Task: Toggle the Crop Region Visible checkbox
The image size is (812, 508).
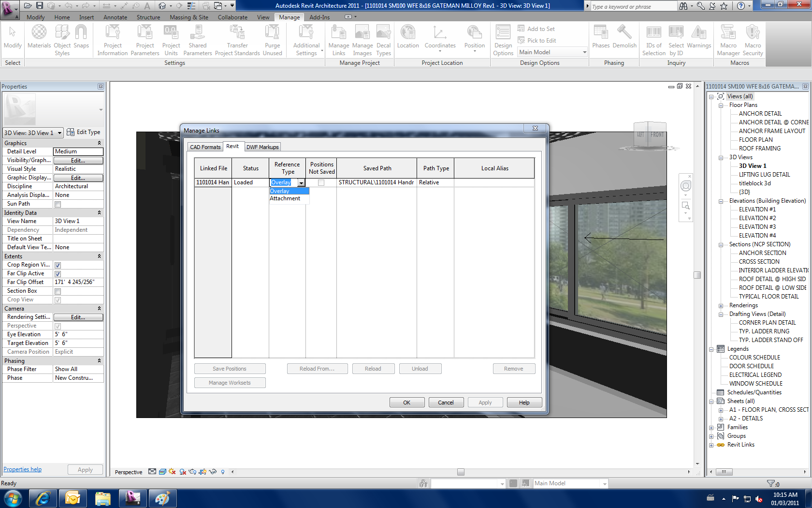Action: 58,265
